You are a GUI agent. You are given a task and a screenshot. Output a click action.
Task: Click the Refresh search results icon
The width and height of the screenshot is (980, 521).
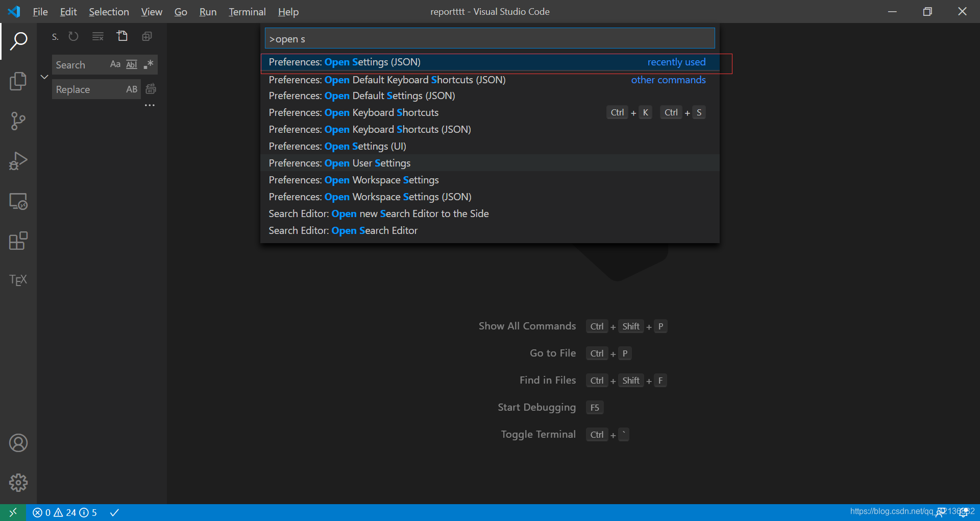[73, 36]
